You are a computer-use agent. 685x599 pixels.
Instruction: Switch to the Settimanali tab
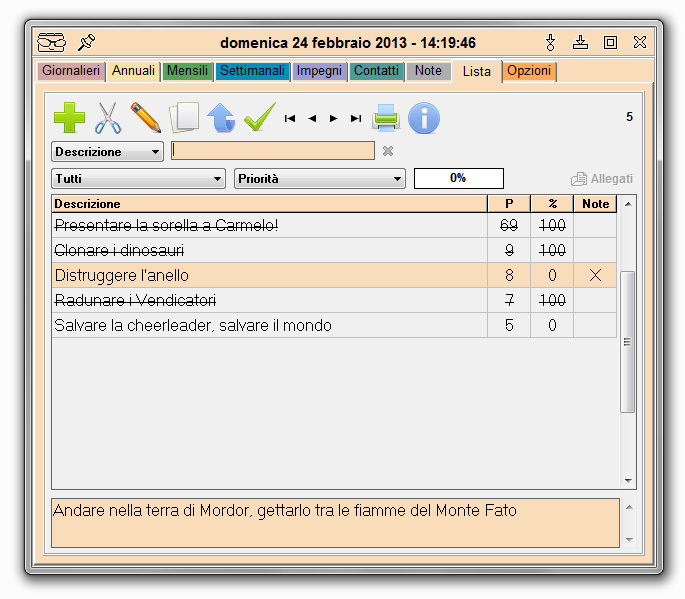click(x=252, y=71)
